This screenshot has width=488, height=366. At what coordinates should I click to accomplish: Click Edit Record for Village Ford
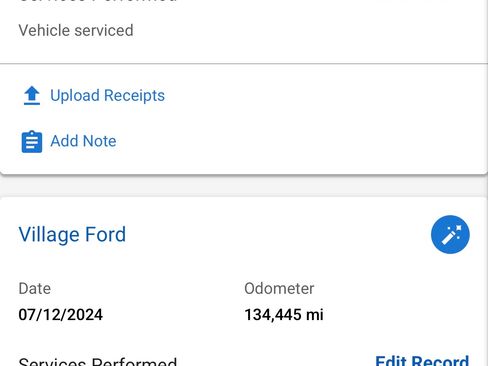(422, 361)
